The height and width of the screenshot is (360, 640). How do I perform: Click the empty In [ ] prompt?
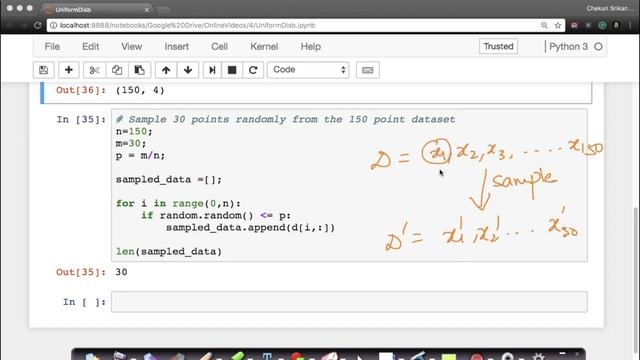point(84,302)
